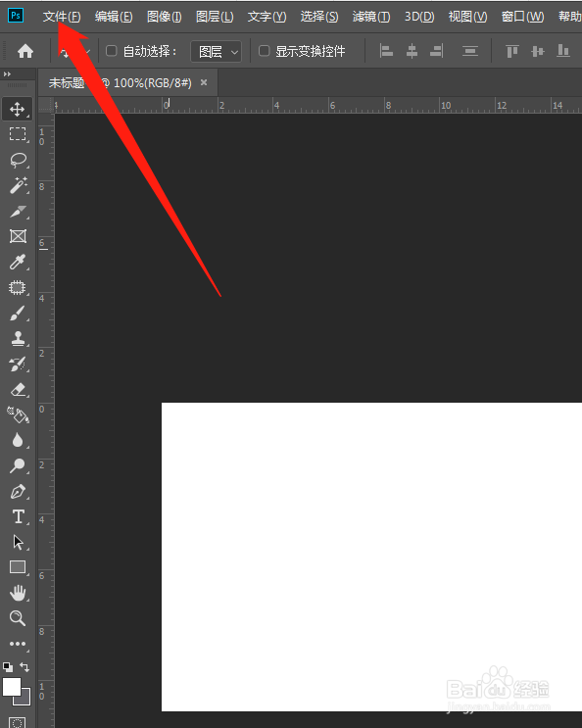This screenshot has height=728, width=582.
Task: Select the Blur tool
Action: (18, 440)
